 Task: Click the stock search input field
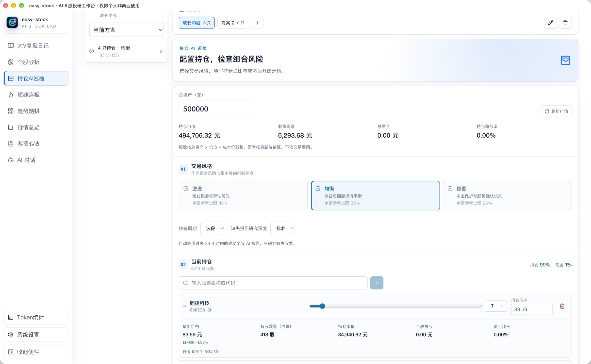pos(273,283)
